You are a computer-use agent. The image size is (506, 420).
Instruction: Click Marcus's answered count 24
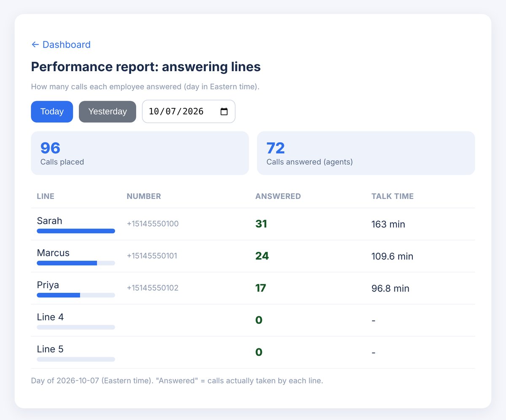tap(262, 256)
